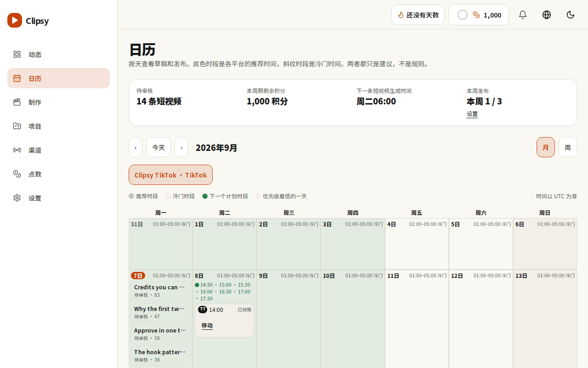Click the 1日 day cell
The width and height of the screenshot is (588, 368).
[225, 244]
